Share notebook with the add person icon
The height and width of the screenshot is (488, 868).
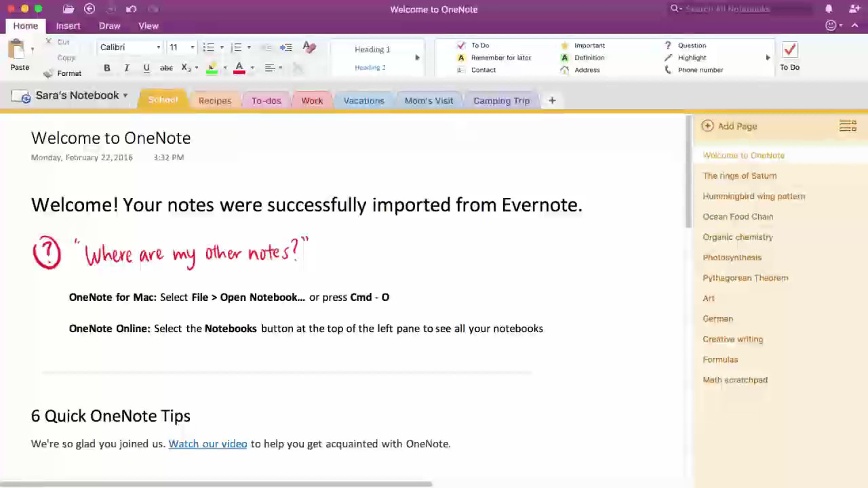[x=854, y=9]
